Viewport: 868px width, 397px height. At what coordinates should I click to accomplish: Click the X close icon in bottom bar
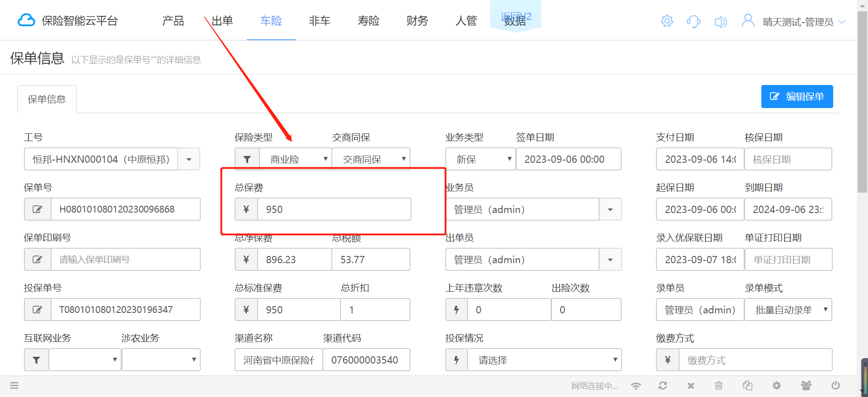(x=691, y=386)
